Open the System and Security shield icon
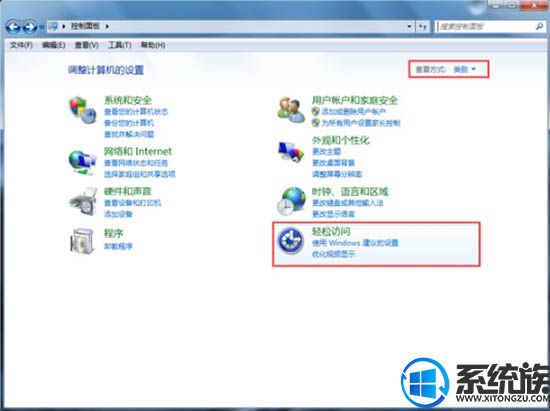Screen dimensions: 550x411 tap(83, 110)
